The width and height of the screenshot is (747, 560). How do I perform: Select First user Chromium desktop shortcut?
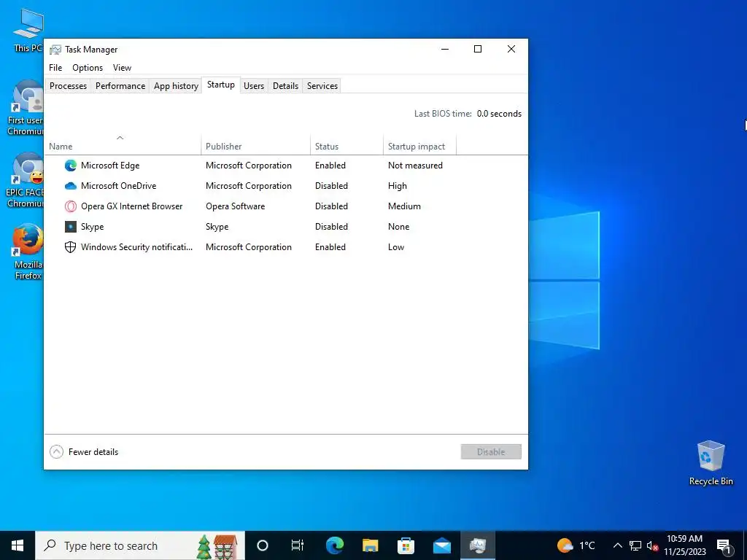pyautogui.click(x=26, y=108)
